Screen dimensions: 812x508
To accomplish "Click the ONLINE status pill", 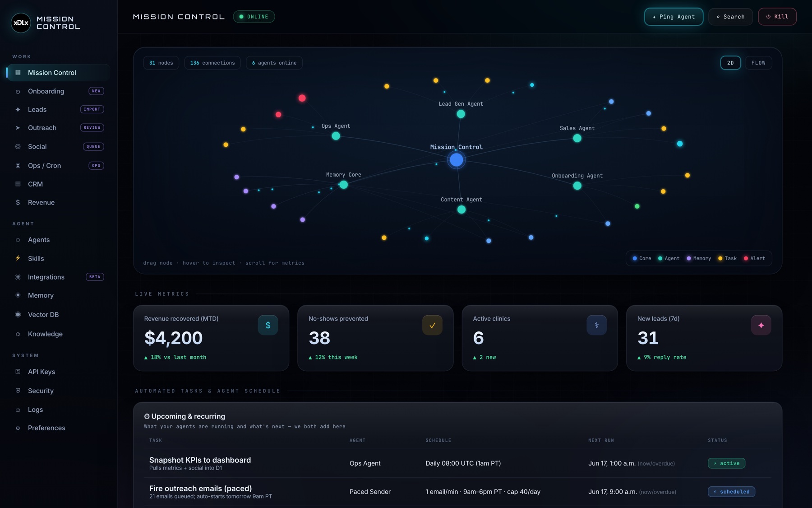I will (x=254, y=17).
